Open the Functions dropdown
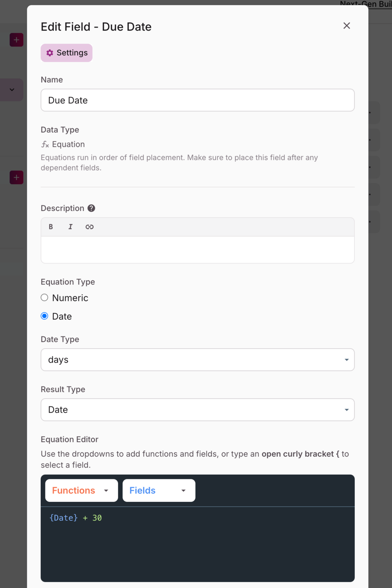Image resolution: width=392 pixels, height=588 pixels. (x=82, y=490)
